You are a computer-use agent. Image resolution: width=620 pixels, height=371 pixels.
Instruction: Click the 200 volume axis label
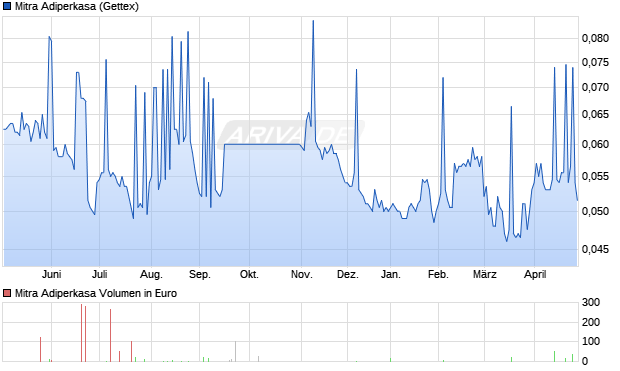tap(591, 322)
